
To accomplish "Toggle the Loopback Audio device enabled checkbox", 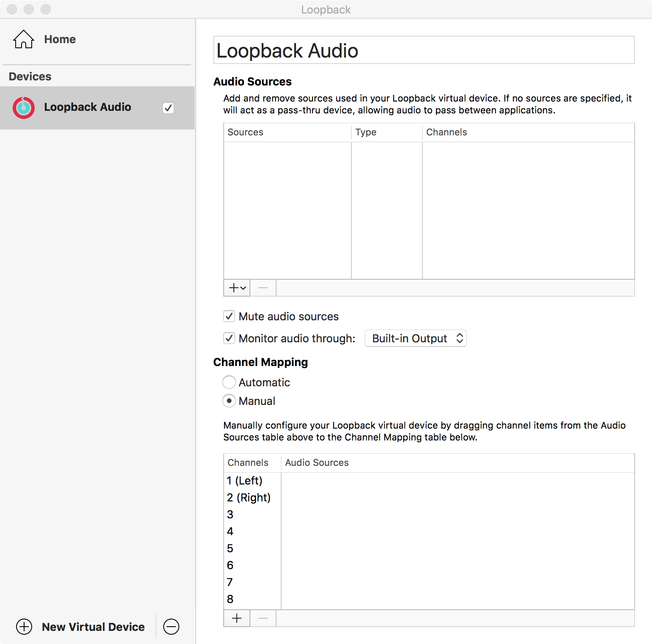I will (x=168, y=108).
